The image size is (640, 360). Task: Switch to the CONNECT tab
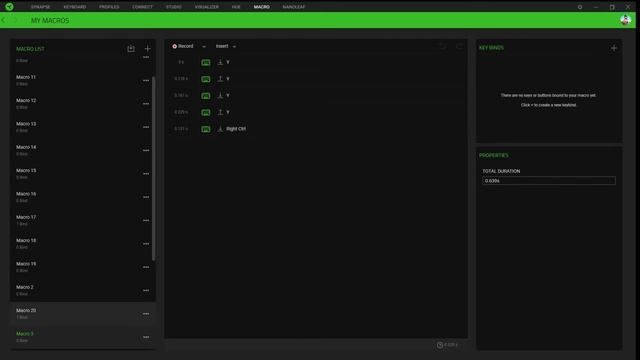142,7
